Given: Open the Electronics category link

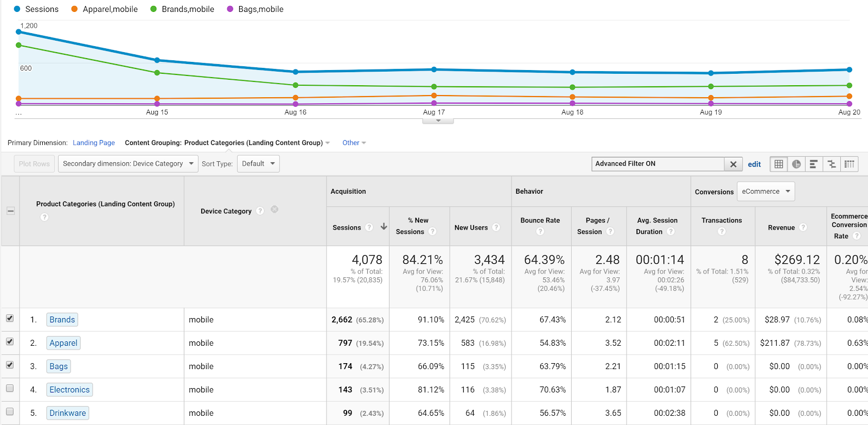Looking at the screenshot, I should 69,390.
